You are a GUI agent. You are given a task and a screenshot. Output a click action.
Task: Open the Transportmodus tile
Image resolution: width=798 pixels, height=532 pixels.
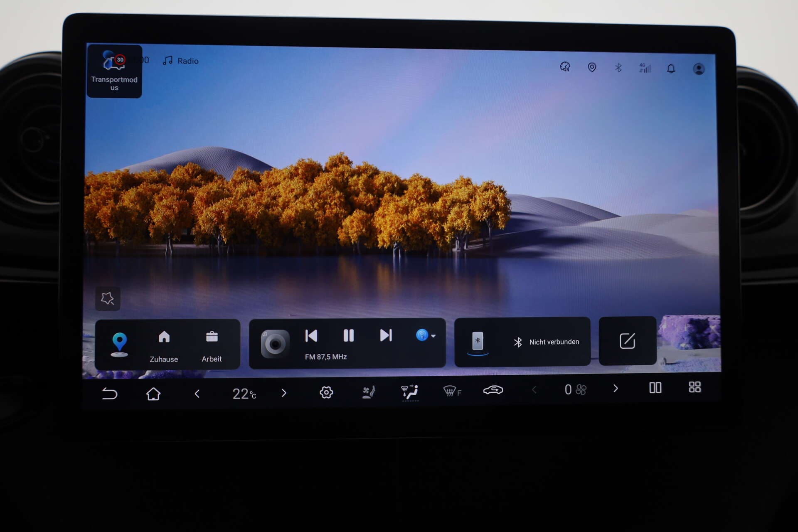pyautogui.click(x=114, y=71)
